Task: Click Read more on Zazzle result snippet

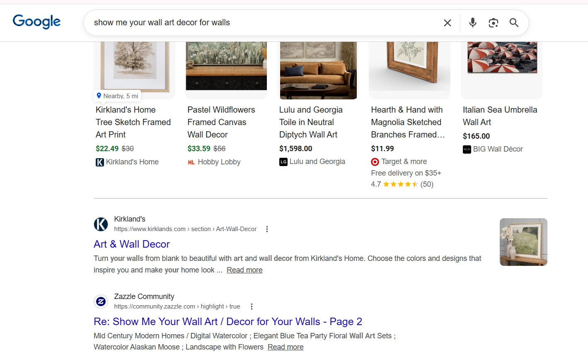Action: tap(286, 347)
